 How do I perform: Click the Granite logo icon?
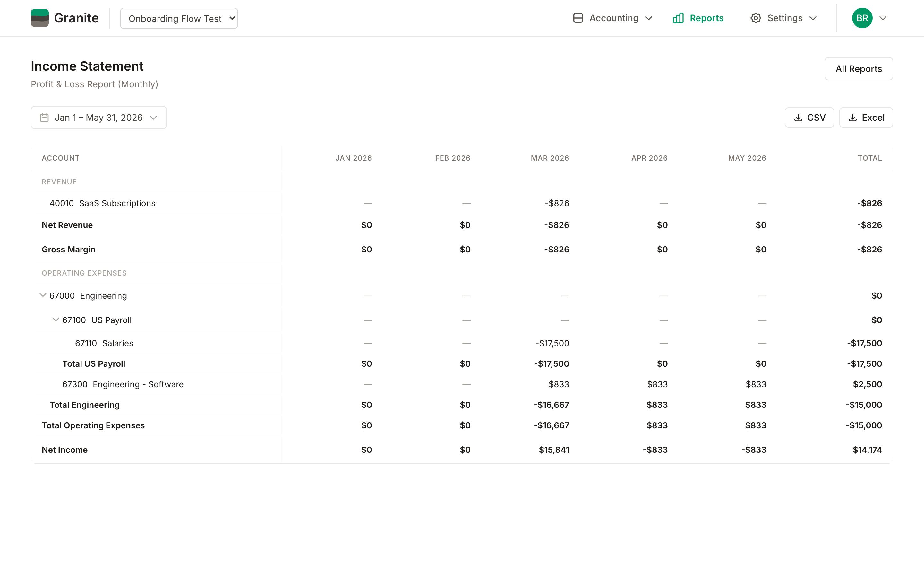(x=40, y=18)
